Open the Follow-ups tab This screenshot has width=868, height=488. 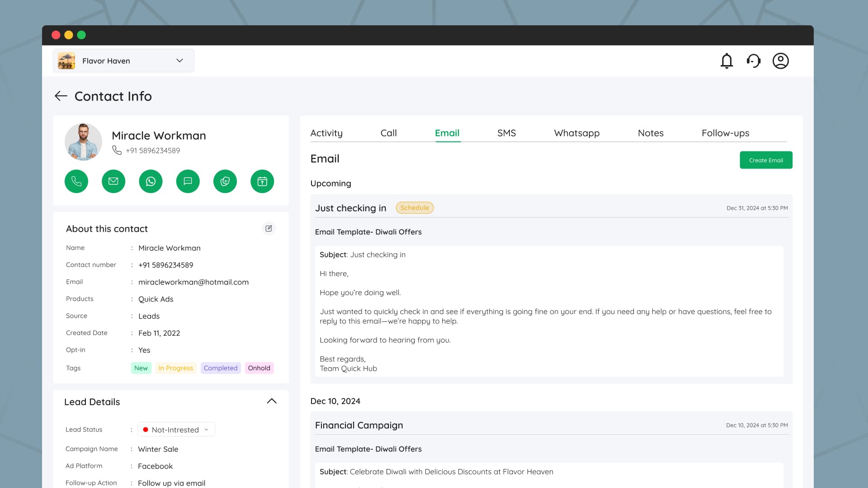coord(725,133)
